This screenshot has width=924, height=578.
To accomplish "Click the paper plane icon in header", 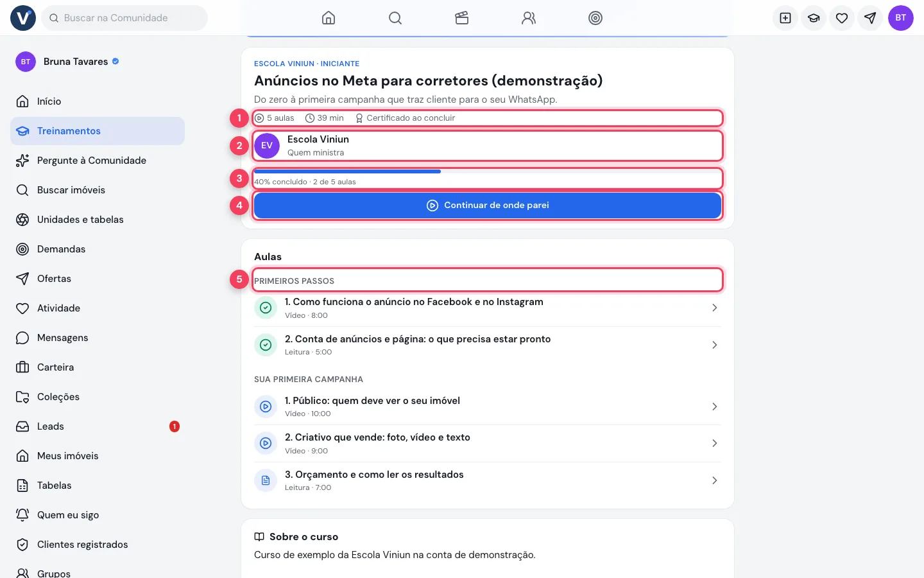I will (870, 18).
